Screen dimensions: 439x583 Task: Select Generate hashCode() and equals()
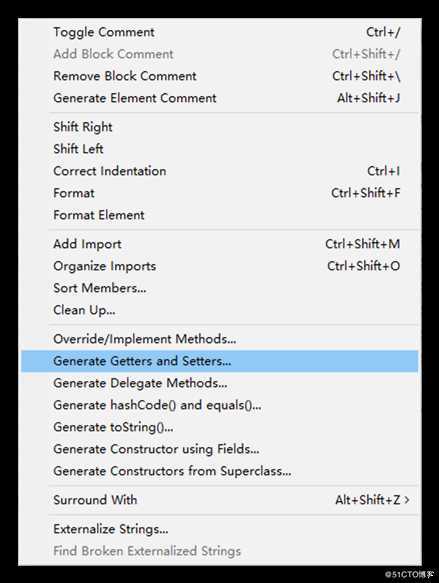tap(219, 405)
